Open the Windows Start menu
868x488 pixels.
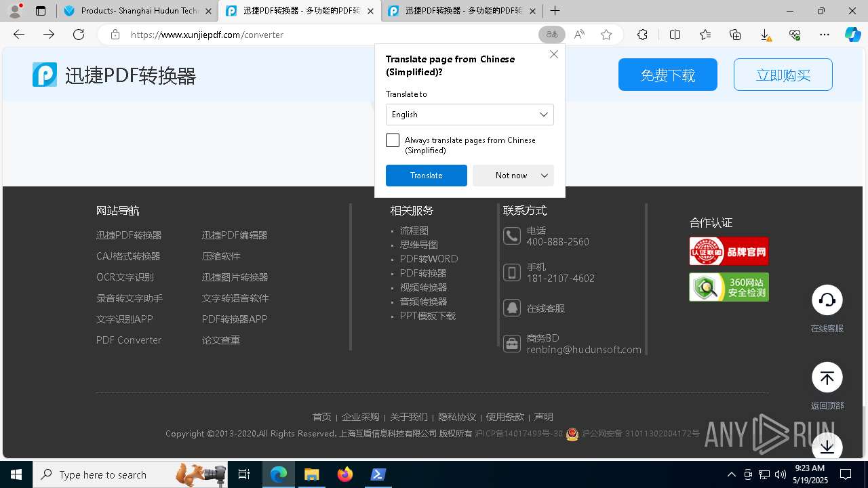coord(16,474)
